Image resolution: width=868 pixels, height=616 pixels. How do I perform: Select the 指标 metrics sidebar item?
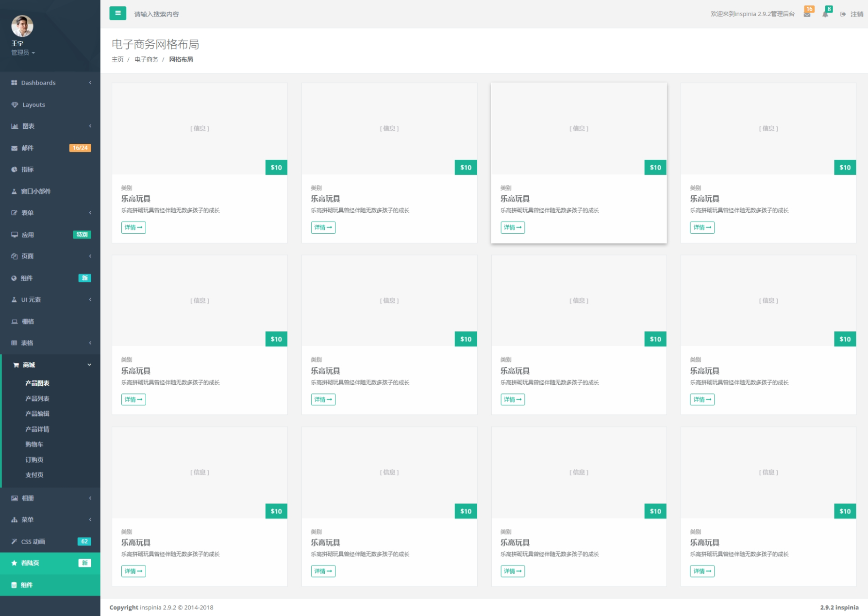[28, 170]
